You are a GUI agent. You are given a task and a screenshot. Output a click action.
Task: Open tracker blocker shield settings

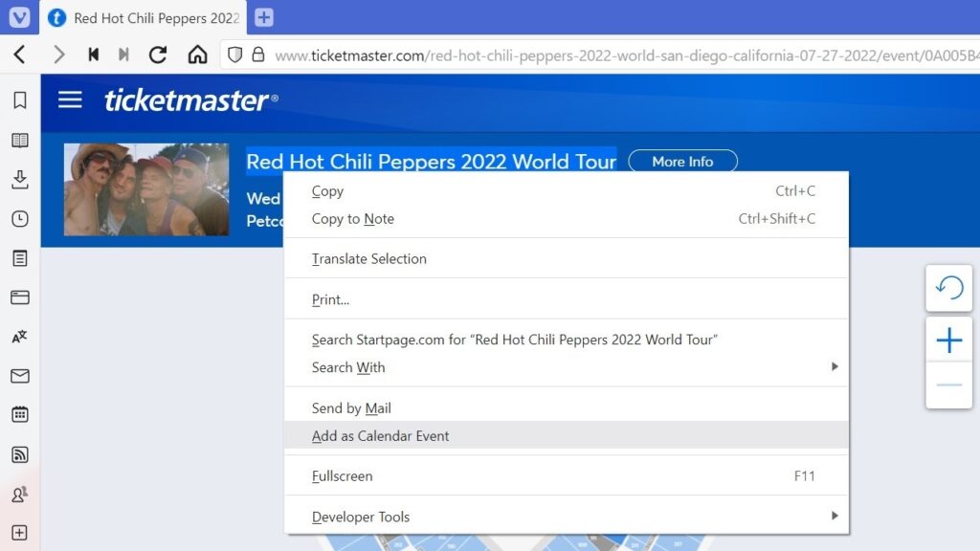[235, 55]
